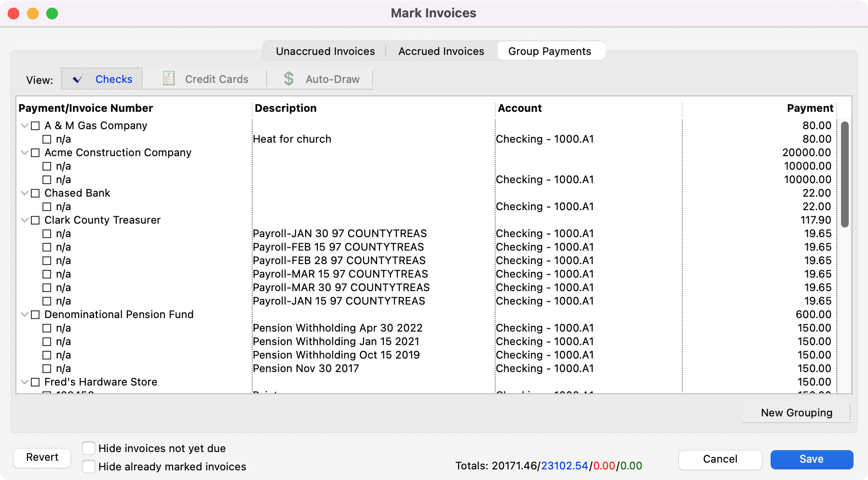868x480 pixels.
Task: Minimize window with yellow button
Action: 33,13
